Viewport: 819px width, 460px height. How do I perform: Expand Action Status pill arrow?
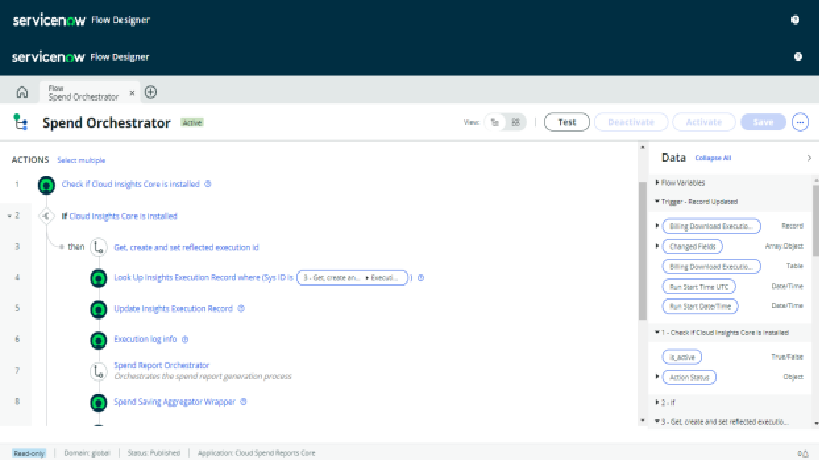658,376
